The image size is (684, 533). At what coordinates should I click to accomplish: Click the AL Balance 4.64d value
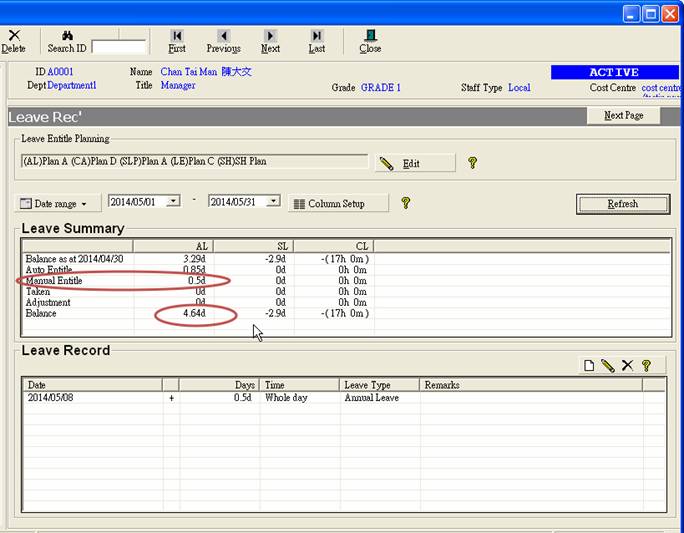[x=194, y=313]
